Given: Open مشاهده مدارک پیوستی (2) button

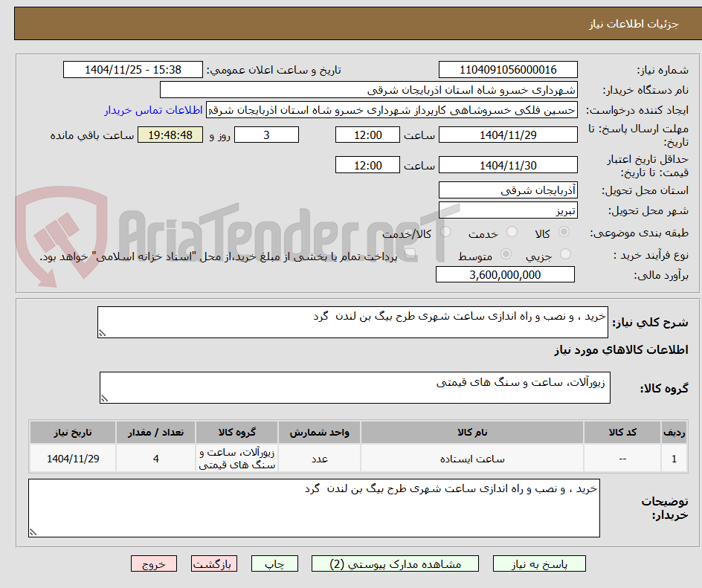Looking at the screenshot, I should click(395, 563).
